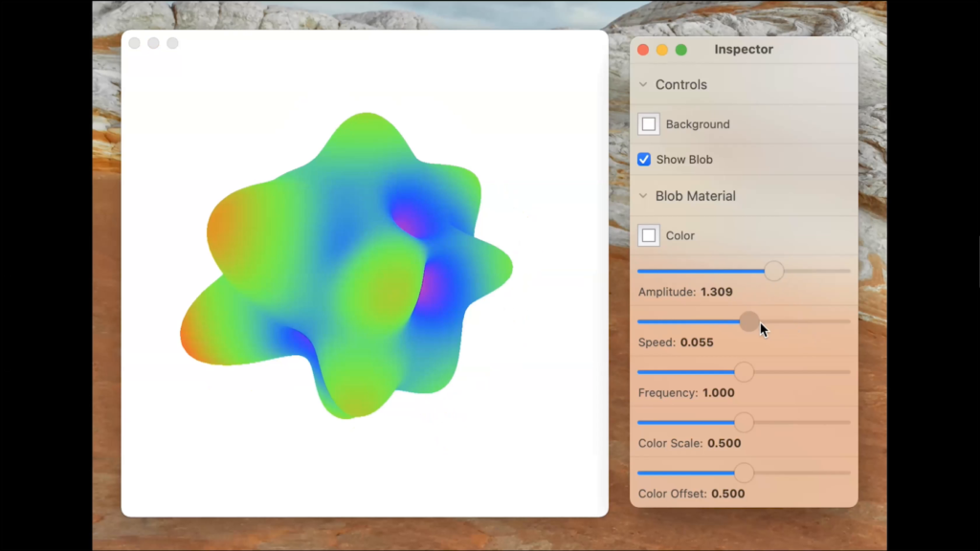Zoom the Inspector window with green button
The width and height of the screenshot is (980, 551).
681,50
